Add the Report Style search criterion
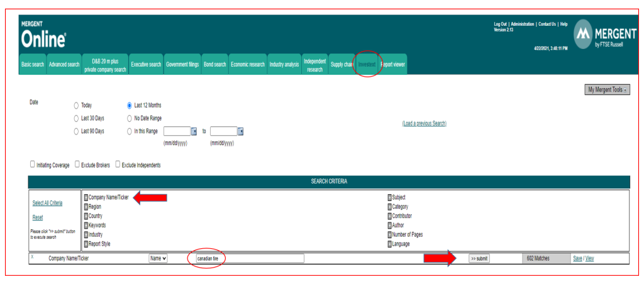Screen dimensions: 644x284 click(x=86, y=244)
